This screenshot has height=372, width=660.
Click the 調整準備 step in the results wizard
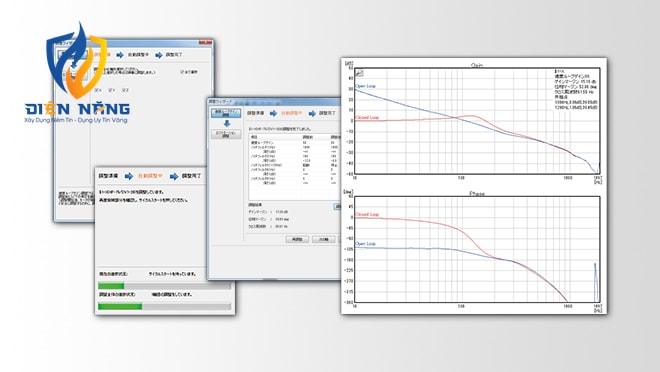(255, 113)
